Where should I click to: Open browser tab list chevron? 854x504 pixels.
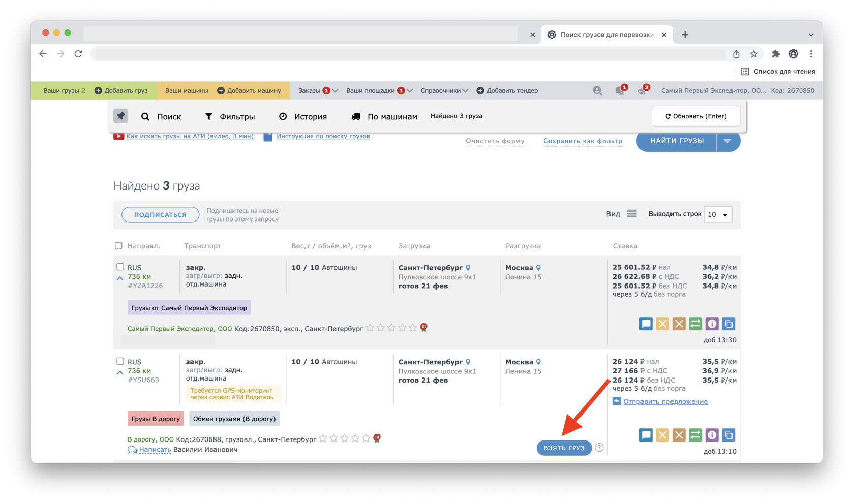(x=811, y=35)
